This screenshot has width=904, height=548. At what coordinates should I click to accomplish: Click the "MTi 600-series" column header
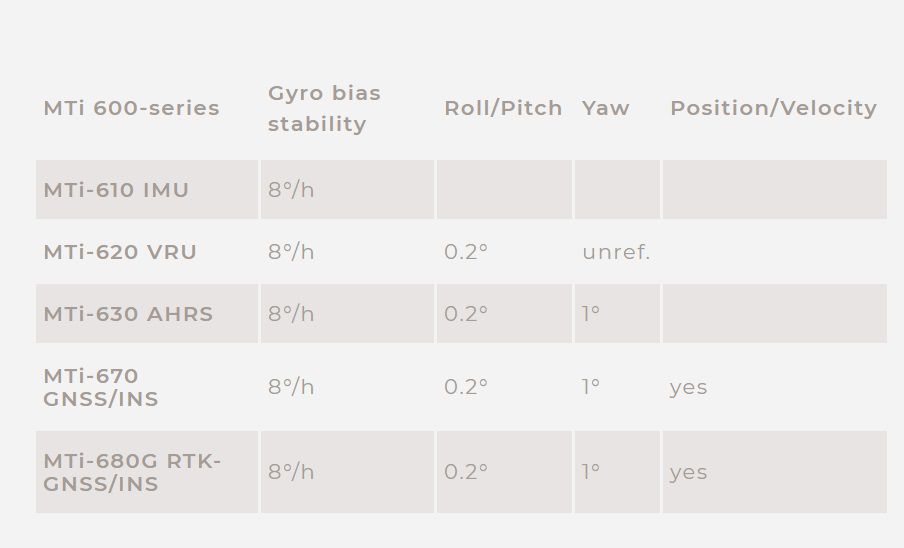pos(131,108)
